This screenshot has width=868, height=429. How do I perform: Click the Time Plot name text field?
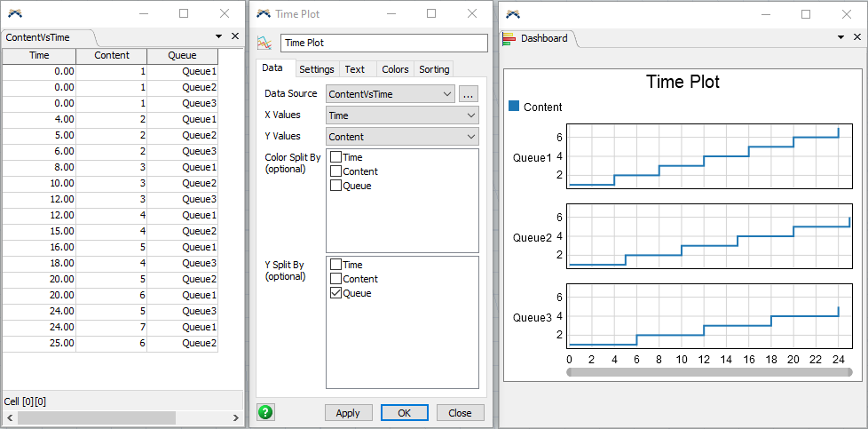click(383, 44)
